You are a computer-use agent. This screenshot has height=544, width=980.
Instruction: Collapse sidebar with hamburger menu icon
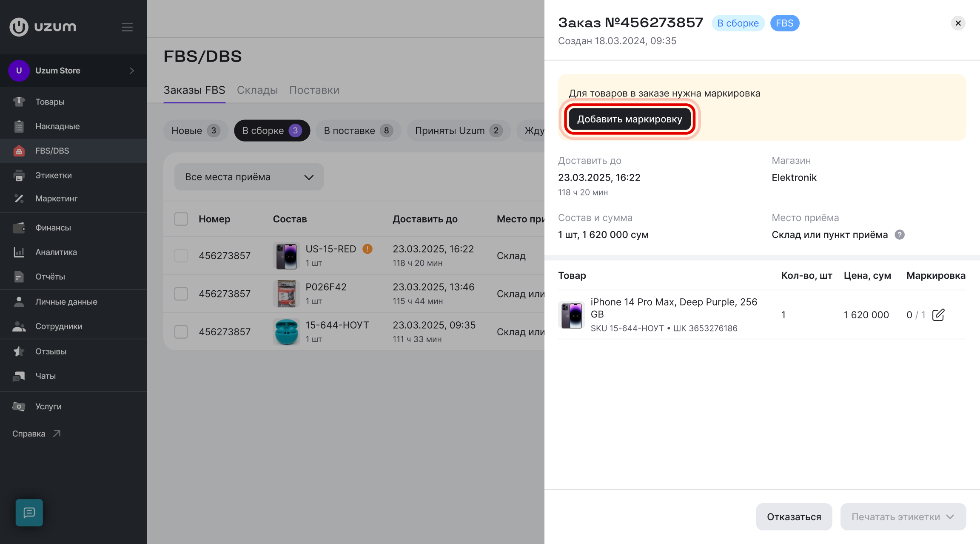point(127,27)
